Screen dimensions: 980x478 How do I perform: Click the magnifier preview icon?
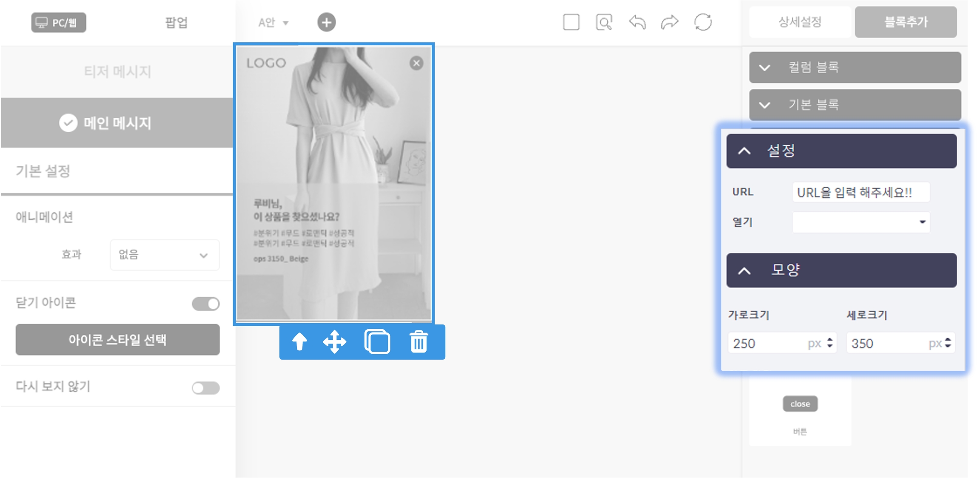coord(604,22)
